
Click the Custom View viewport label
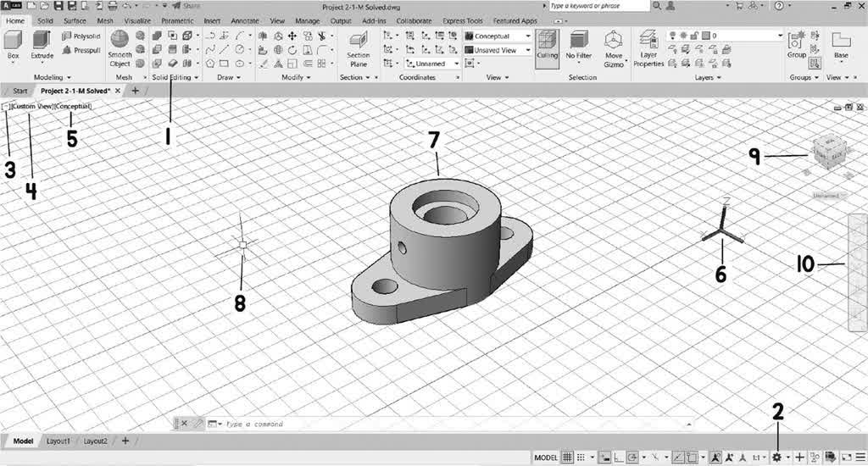(32, 106)
